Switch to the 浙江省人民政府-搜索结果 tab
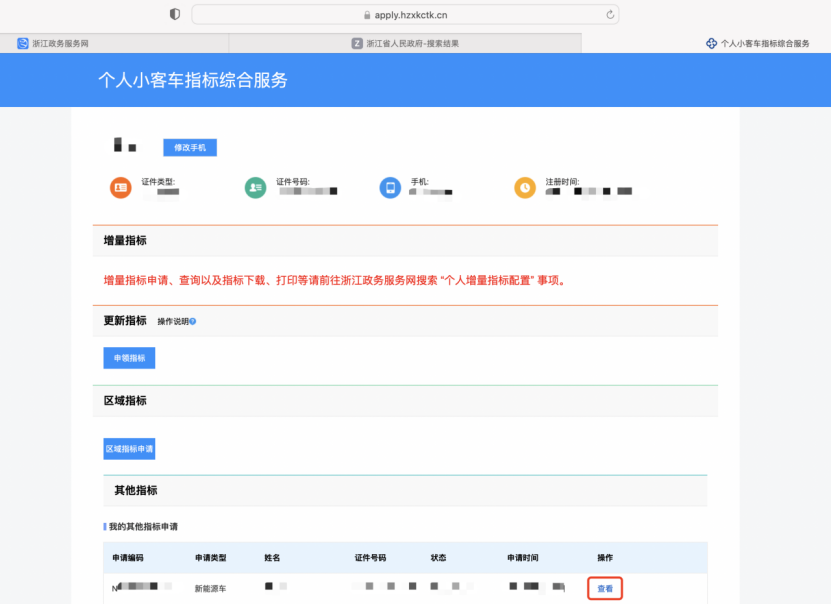 [x=405, y=43]
